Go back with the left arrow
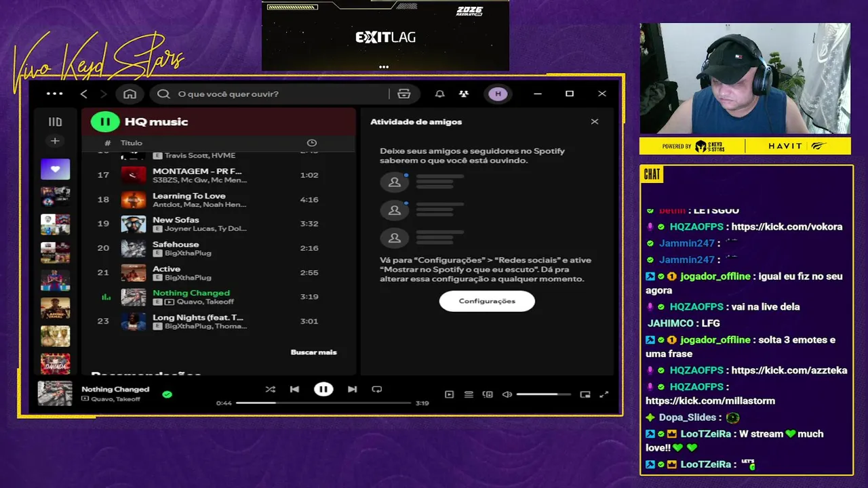The height and width of the screenshot is (488, 868). 83,94
